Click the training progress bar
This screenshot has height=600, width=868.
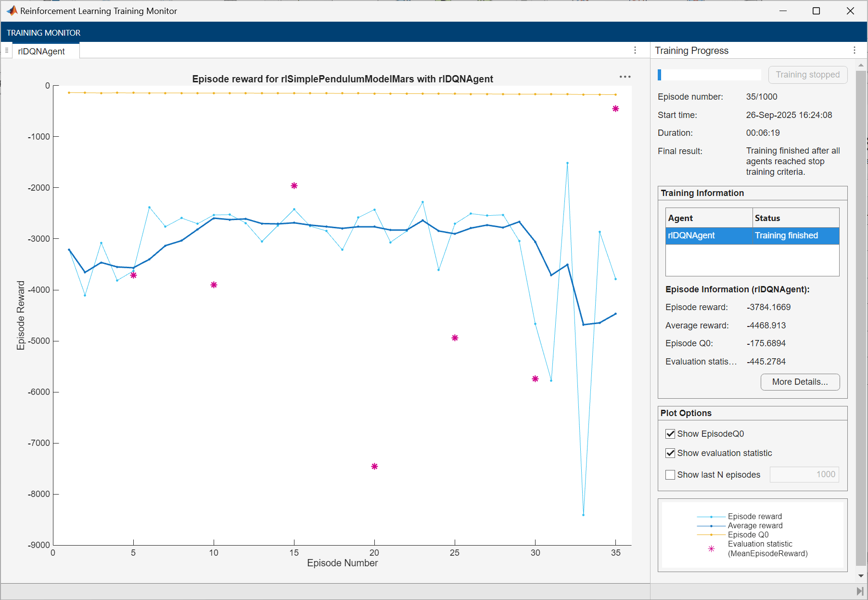point(709,75)
